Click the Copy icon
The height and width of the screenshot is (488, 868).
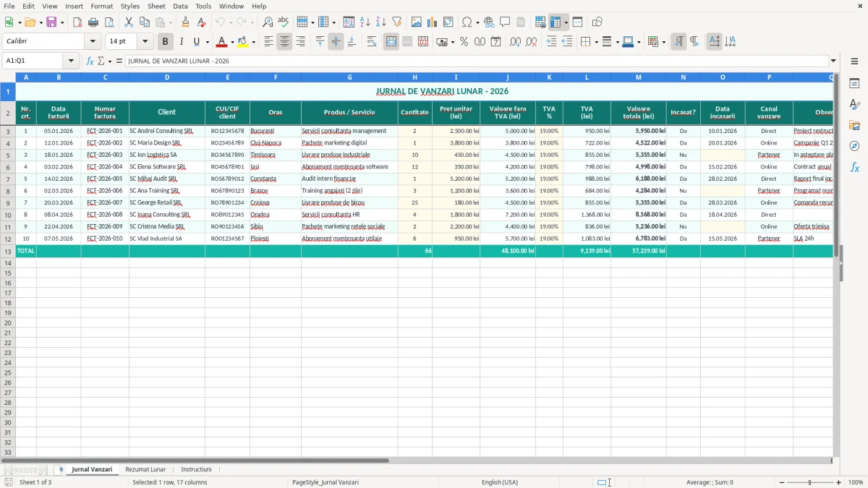144,22
